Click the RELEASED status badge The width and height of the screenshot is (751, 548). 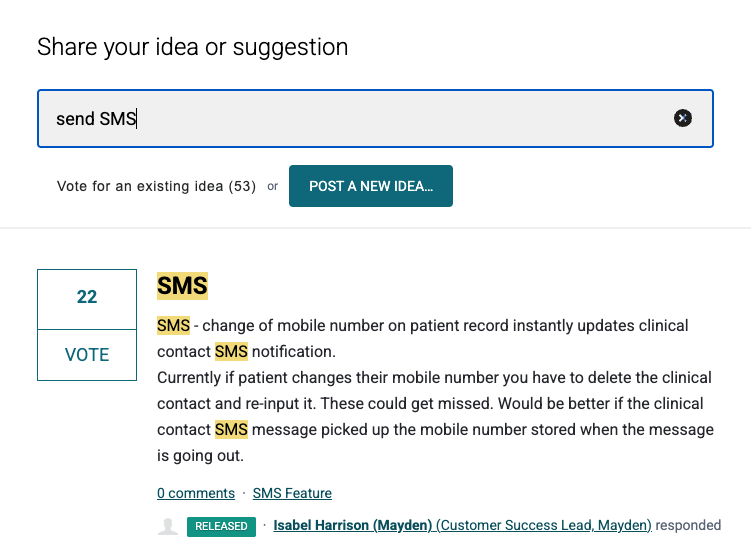(x=221, y=526)
